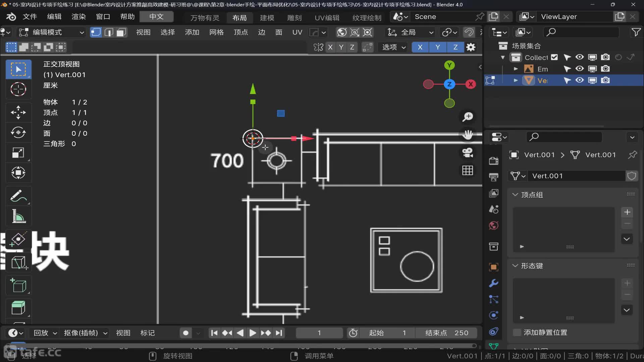Open the 选项 options button

point(394,47)
